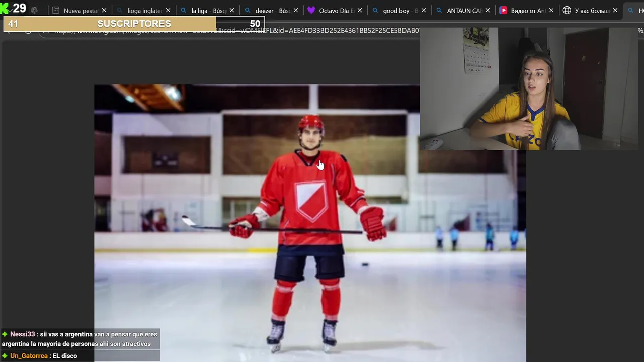Viewport: 644px width, 362px height.
Task: Switch to the У вас больши tab
Action: pyautogui.click(x=591, y=10)
